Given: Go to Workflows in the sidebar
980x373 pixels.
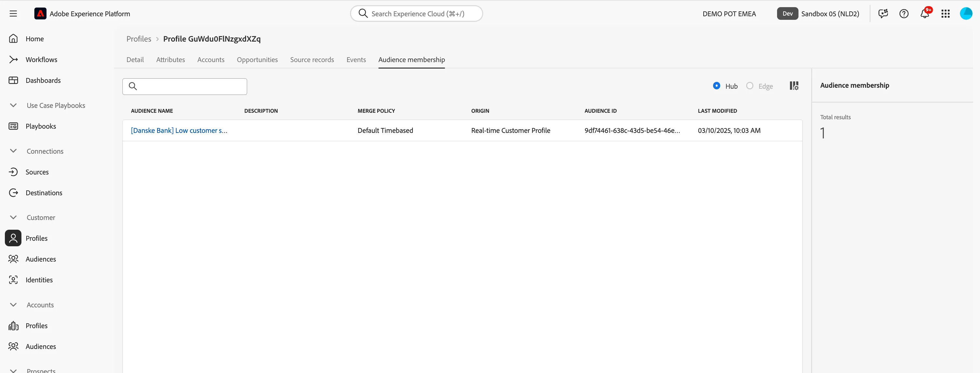Looking at the screenshot, I should coord(41,60).
